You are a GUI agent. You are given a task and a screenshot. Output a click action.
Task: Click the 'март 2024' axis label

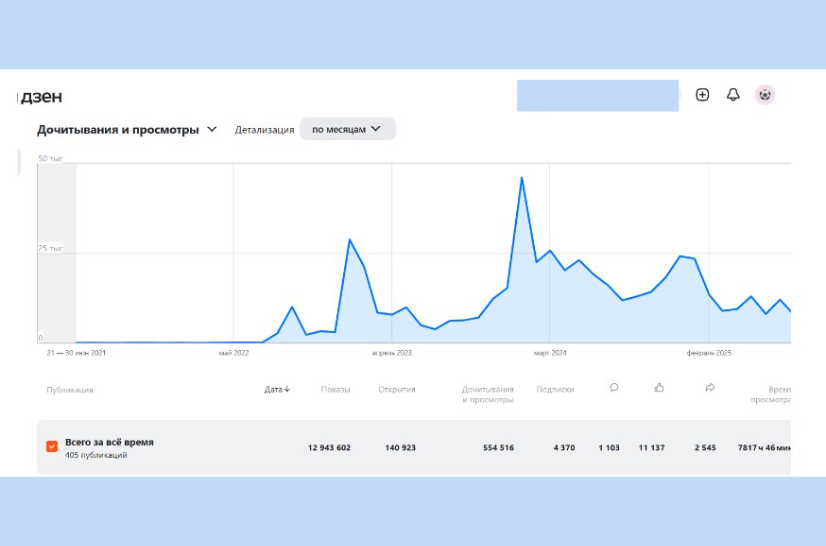(x=550, y=353)
